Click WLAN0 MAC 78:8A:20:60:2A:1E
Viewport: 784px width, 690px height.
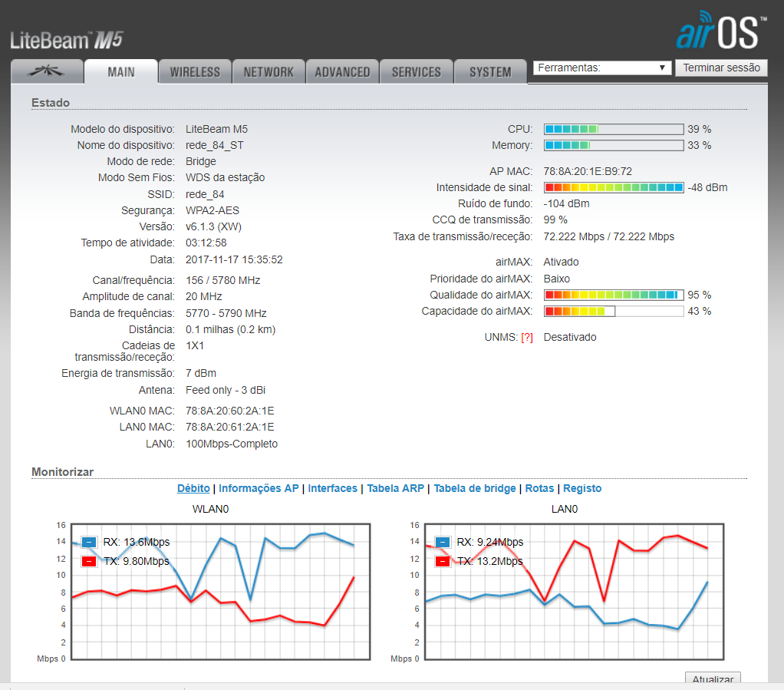tap(230, 411)
